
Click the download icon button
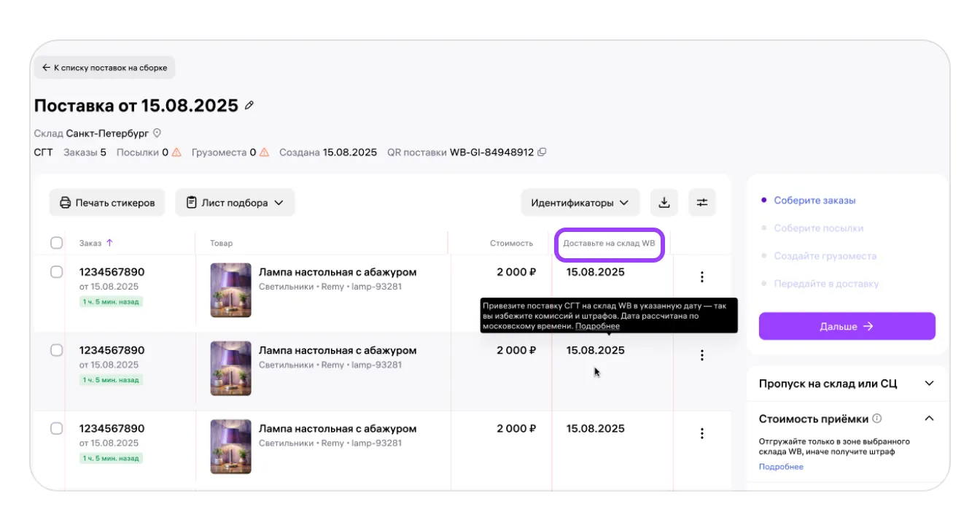(664, 203)
